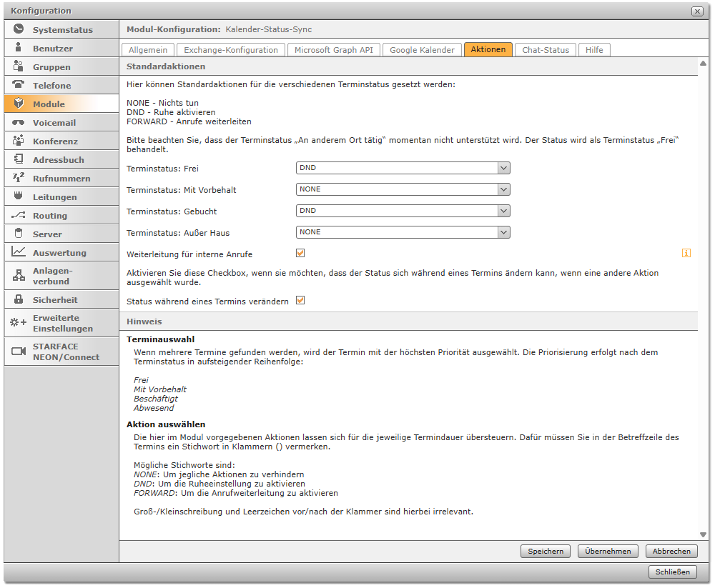
Task: Click the Übernehmen button
Action: 608,551
